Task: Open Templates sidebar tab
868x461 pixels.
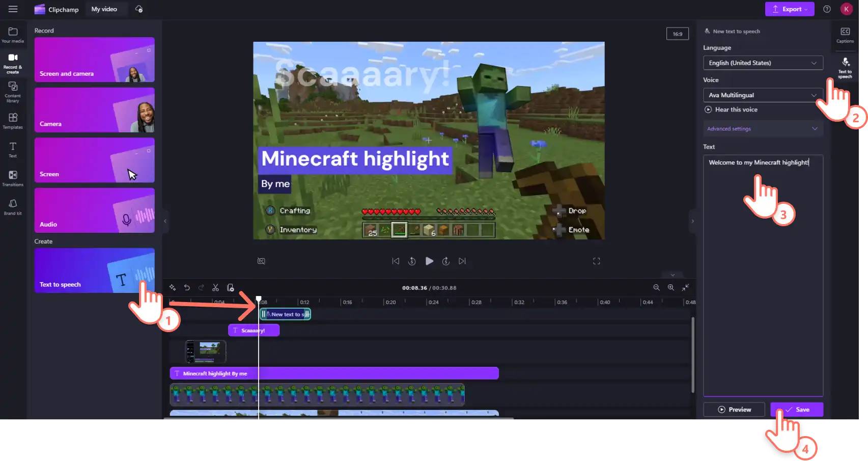Action: (13, 121)
